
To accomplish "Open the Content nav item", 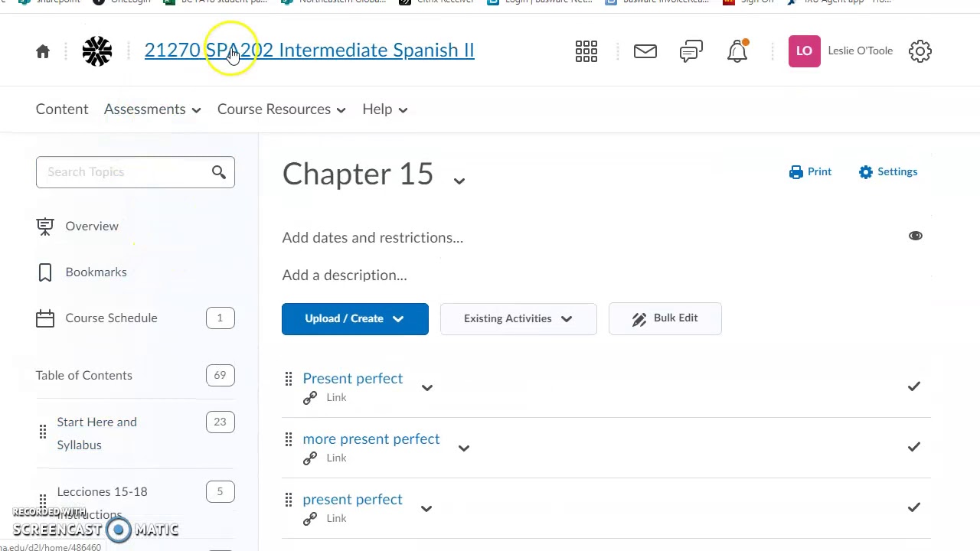I will (62, 109).
